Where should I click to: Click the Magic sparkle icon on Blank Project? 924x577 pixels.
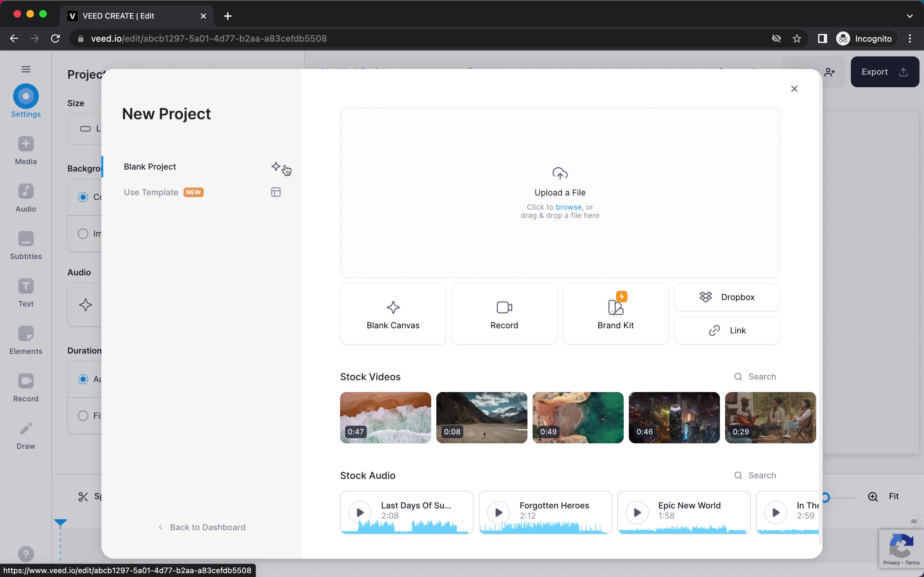coord(275,166)
